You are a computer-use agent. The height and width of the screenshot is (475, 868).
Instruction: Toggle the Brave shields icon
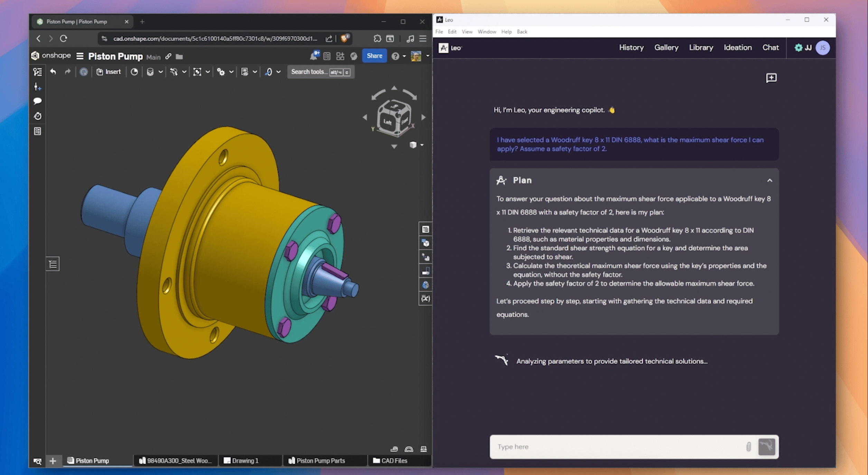point(344,38)
